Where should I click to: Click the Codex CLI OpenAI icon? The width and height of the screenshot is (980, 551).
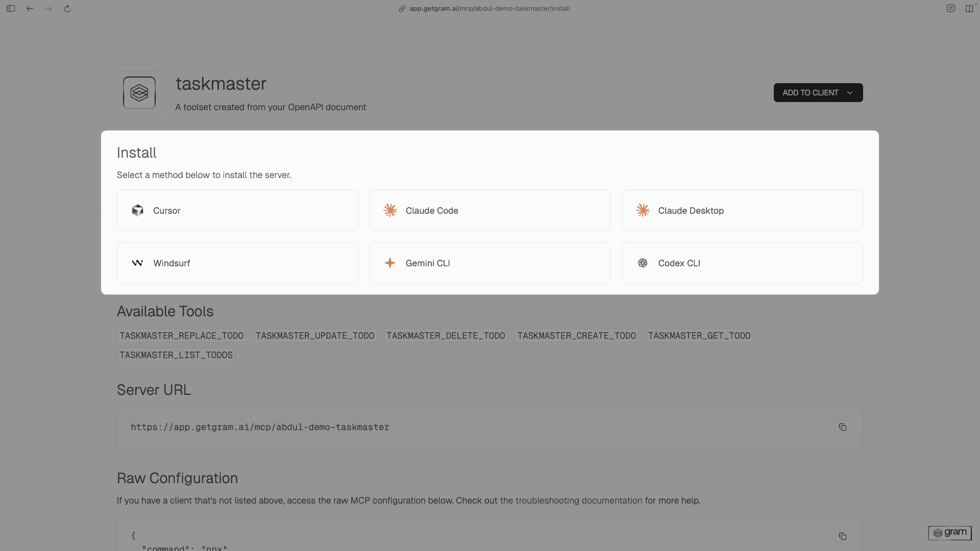click(643, 263)
